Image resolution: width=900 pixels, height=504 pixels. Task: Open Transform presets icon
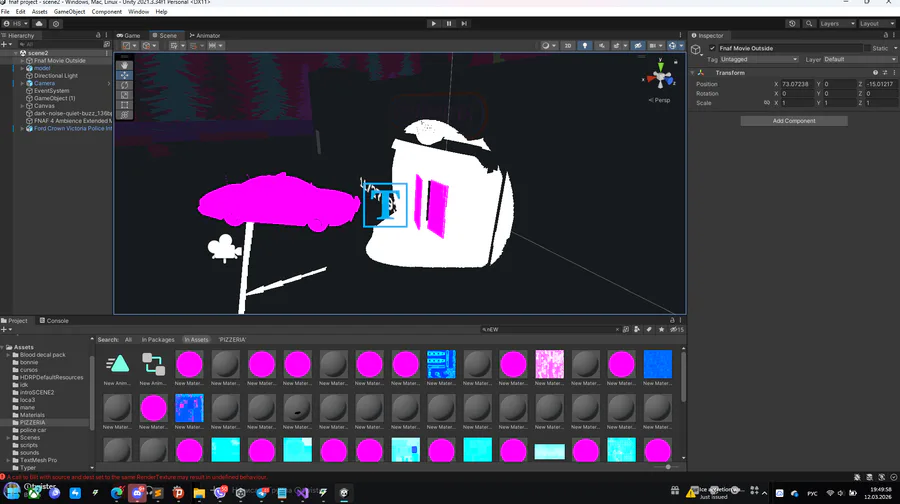coord(885,73)
